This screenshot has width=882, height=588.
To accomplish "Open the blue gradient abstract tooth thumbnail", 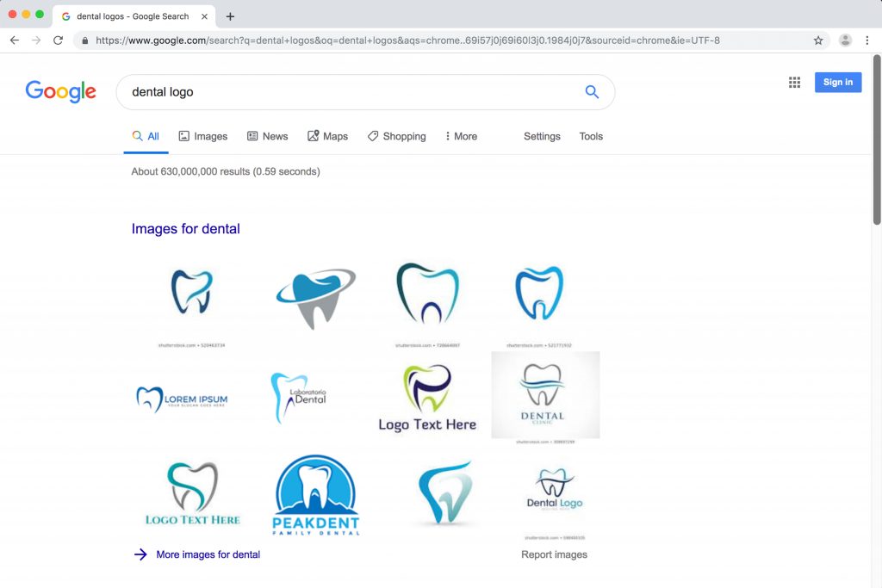I will [x=445, y=493].
